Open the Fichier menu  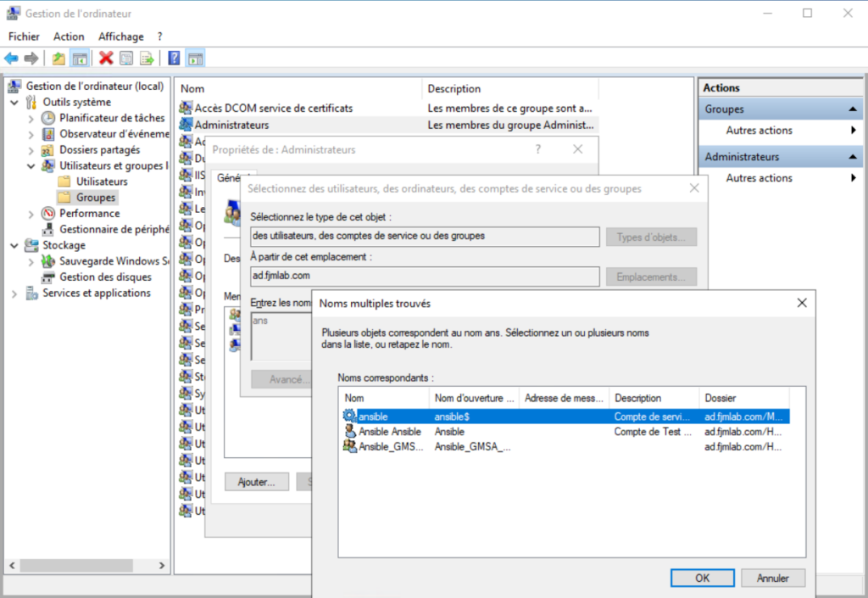point(24,36)
